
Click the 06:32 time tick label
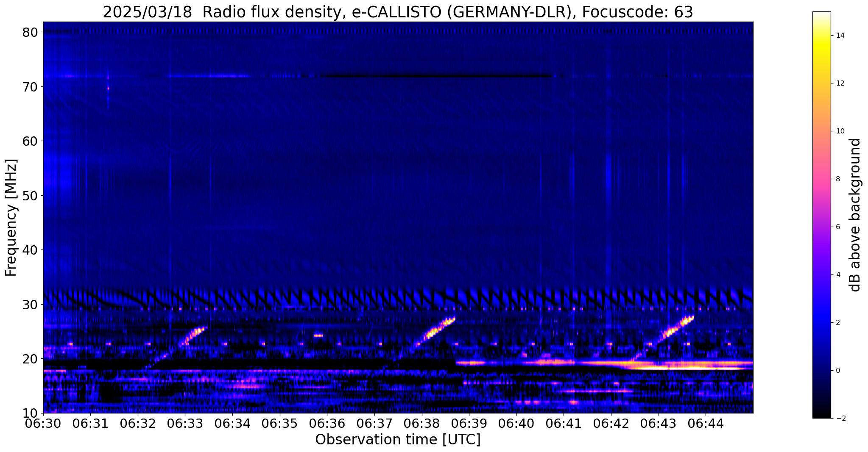[138, 423]
